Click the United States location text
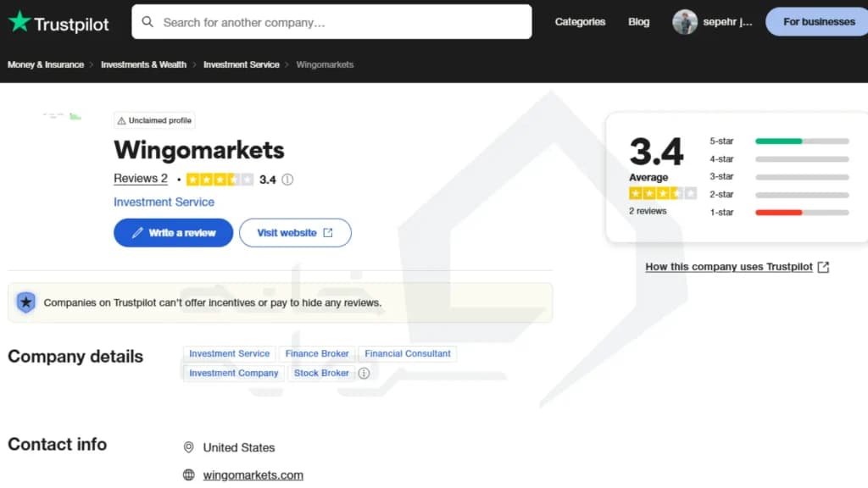The width and height of the screenshot is (868, 488). pos(238,447)
